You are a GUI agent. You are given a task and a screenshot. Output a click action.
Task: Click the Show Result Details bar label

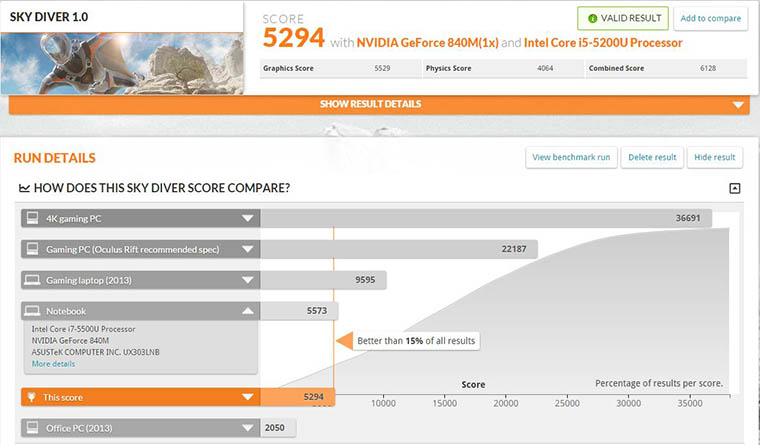370,104
